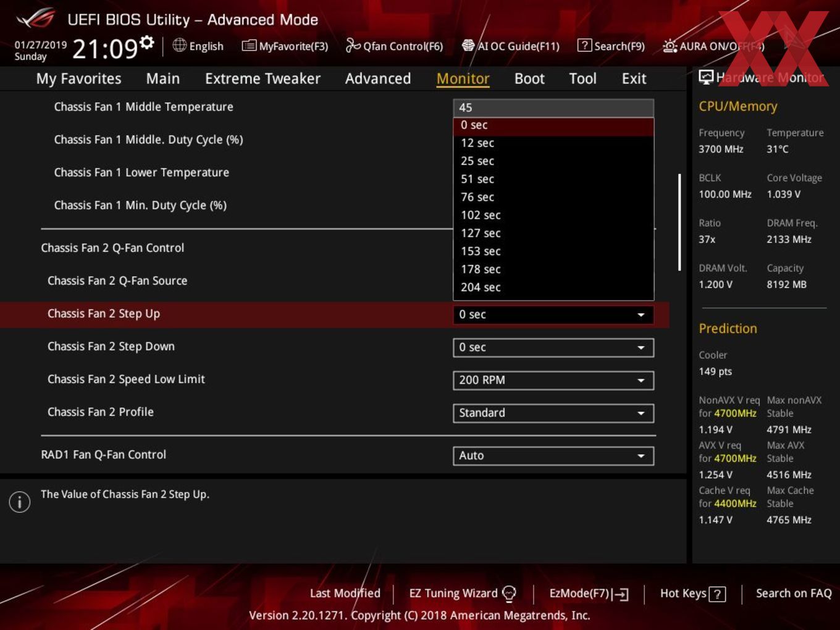The image size is (840, 630).
Task: Click the info circle icon
Action: coord(20,502)
